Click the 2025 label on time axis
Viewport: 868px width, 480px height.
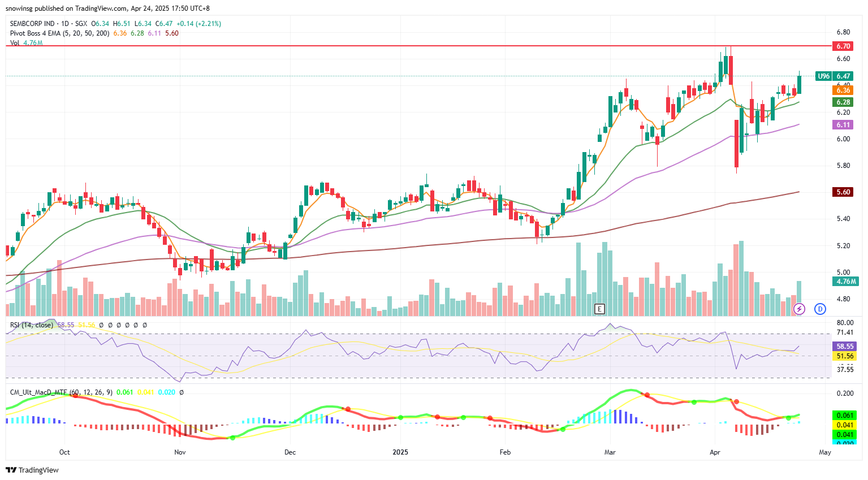coord(400,452)
